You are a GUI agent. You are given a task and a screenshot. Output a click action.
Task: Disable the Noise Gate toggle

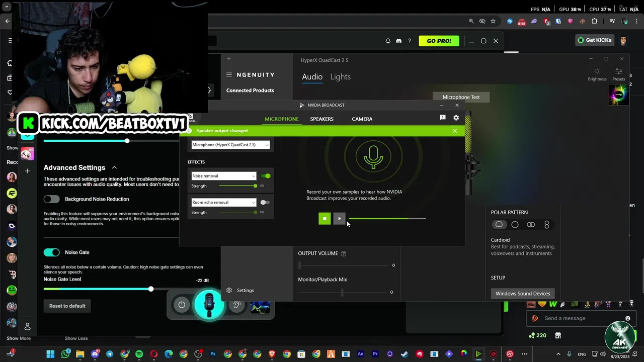(51, 252)
